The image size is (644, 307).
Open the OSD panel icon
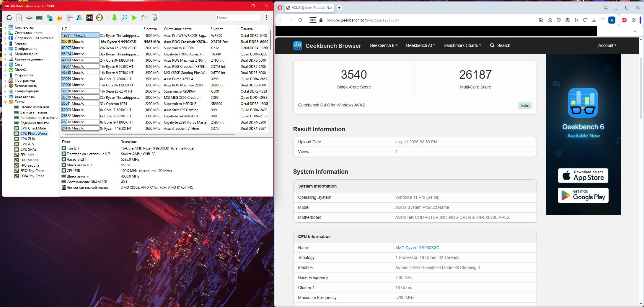tap(89, 18)
